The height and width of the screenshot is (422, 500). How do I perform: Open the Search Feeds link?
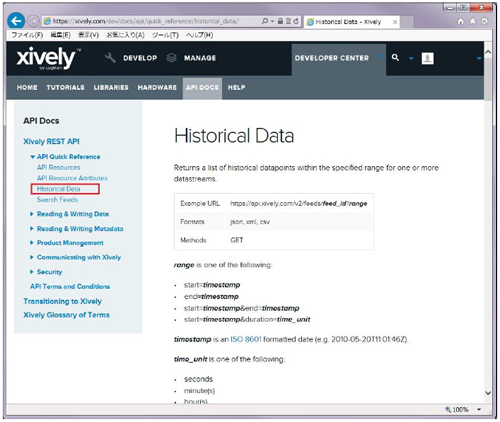tap(57, 199)
